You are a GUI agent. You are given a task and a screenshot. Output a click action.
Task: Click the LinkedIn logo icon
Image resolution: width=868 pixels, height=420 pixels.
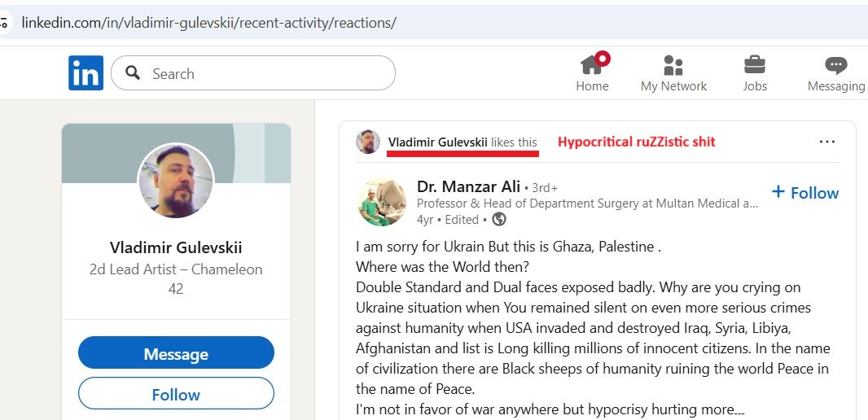tap(85, 73)
